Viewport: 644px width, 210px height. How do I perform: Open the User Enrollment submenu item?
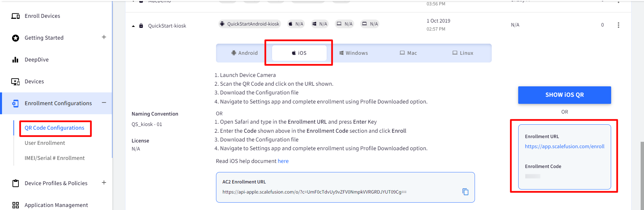pos(45,143)
